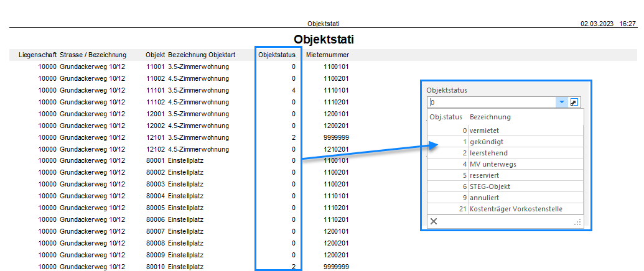This screenshot has height=271, width=644.
Task: Click the resize grip of the dropdown list
Action: pos(578,223)
